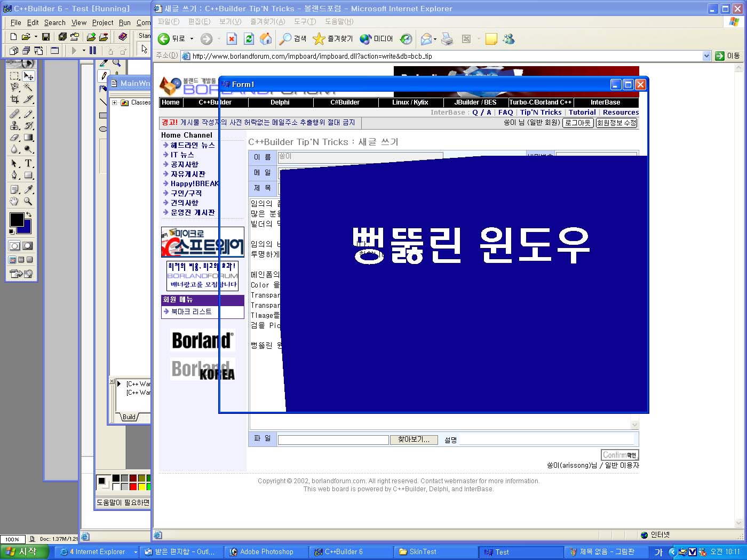Open the Photoshop foreground color swatch
Screen dimensions: 747x560
(x=17, y=220)
